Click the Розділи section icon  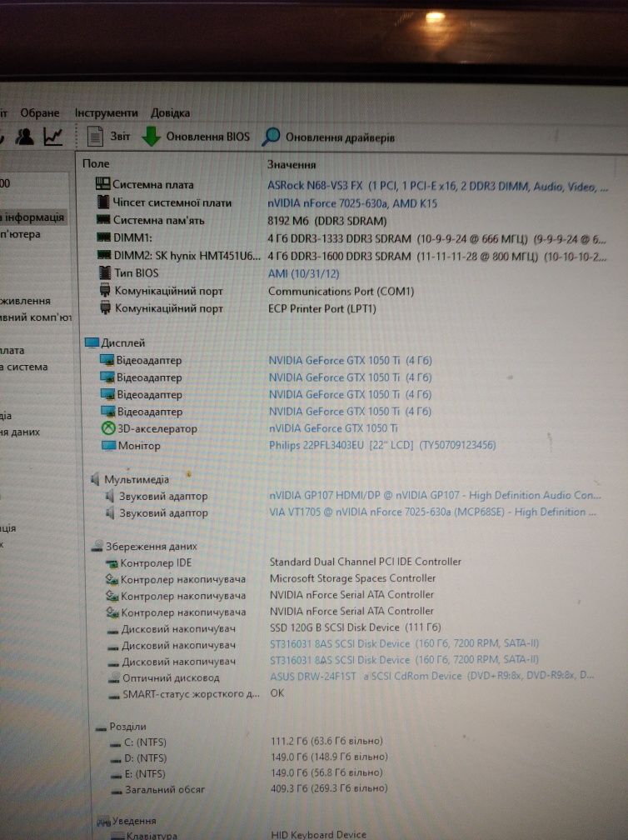coord(101,727)
